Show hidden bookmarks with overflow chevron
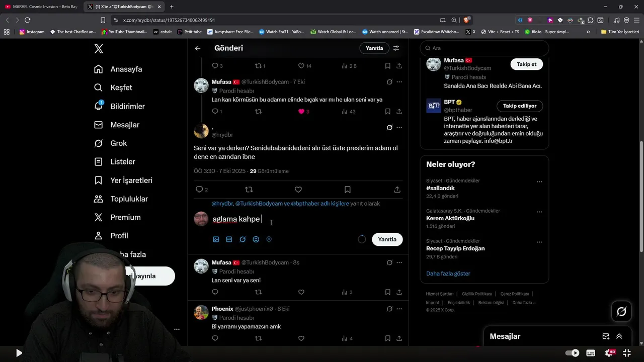The width and height of the screenshot is (644, 362). [588, 32]
